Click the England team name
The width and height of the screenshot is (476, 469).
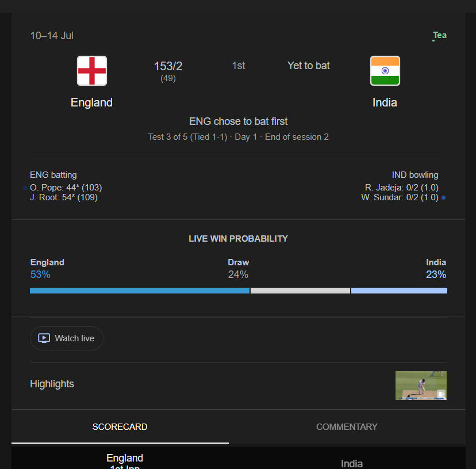click(x=91, y=102)
